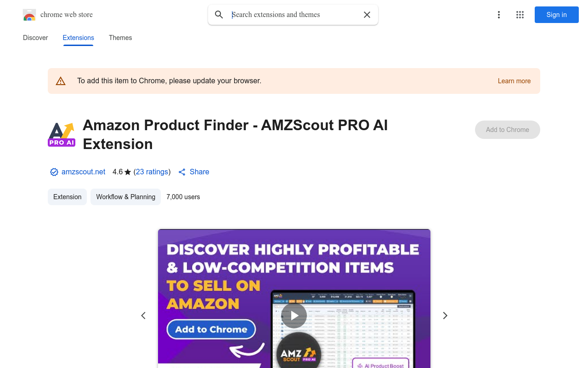Open the Google apps grid
This screenshot has height=368, width=588.
tap(520, 15)
